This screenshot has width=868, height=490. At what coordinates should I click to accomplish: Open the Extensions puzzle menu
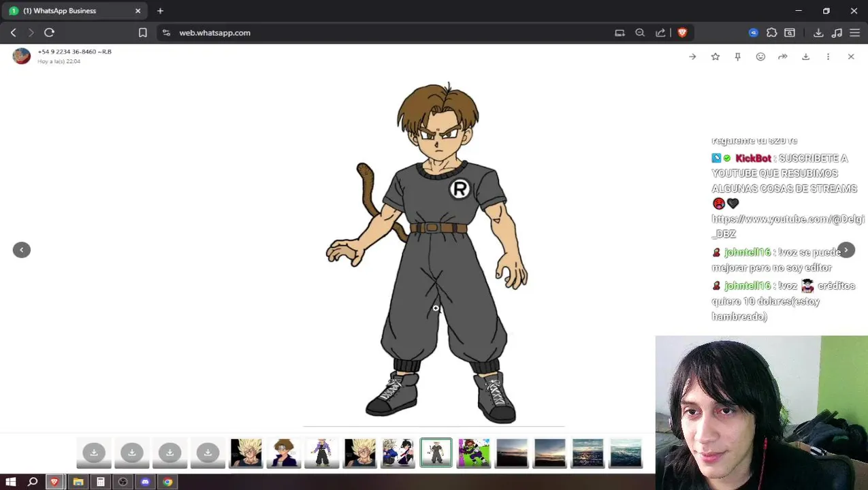772,33
